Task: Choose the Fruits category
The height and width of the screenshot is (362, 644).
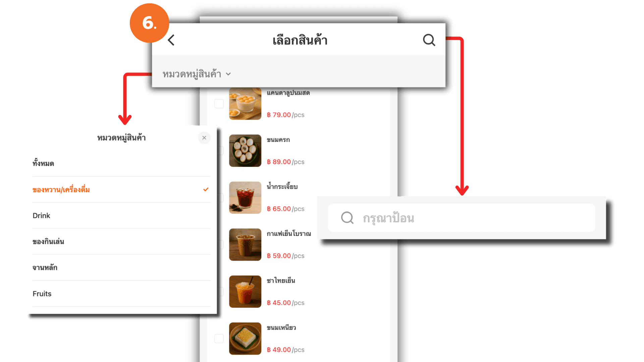Action: click(121, 294)
